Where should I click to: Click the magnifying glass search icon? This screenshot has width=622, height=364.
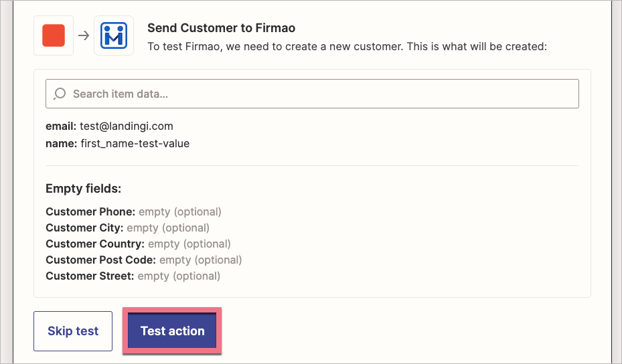pyautogui.click(x=60, y=94)
